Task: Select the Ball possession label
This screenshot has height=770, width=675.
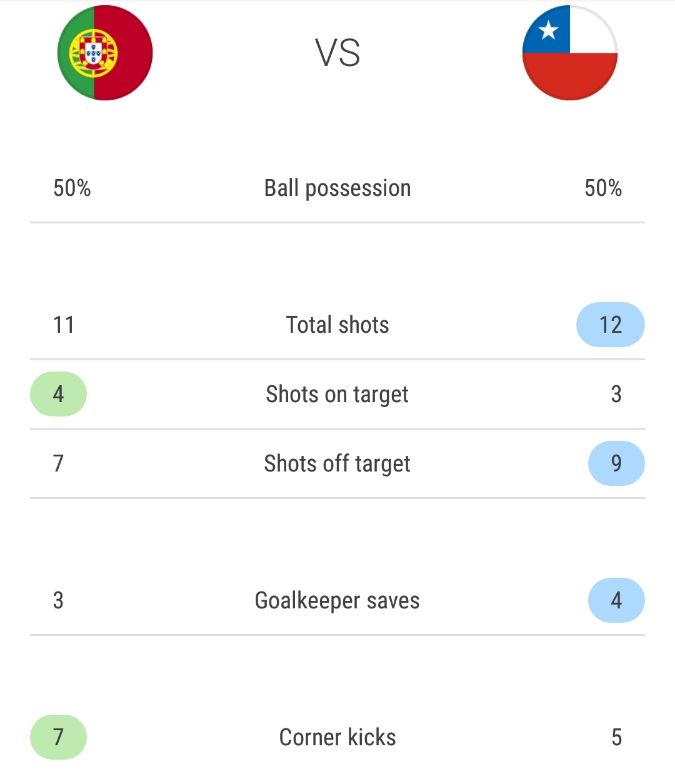Action: [x=337, y=188]
